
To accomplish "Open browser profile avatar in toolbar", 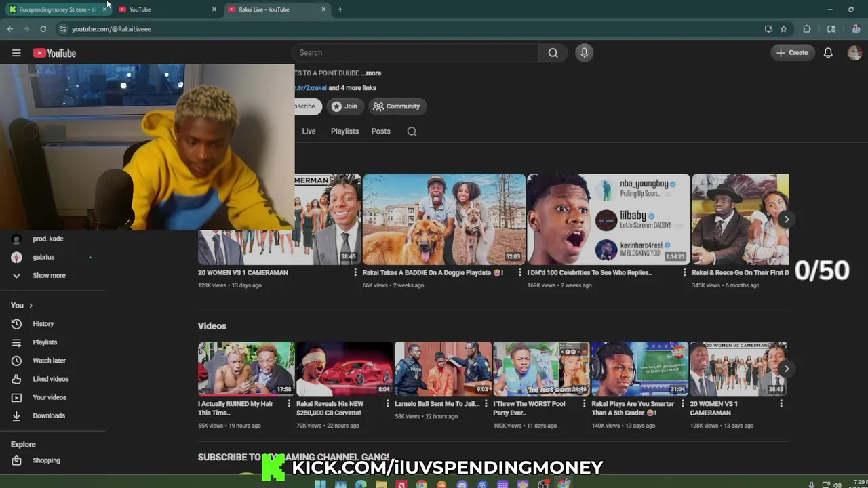I will [856, 29].
